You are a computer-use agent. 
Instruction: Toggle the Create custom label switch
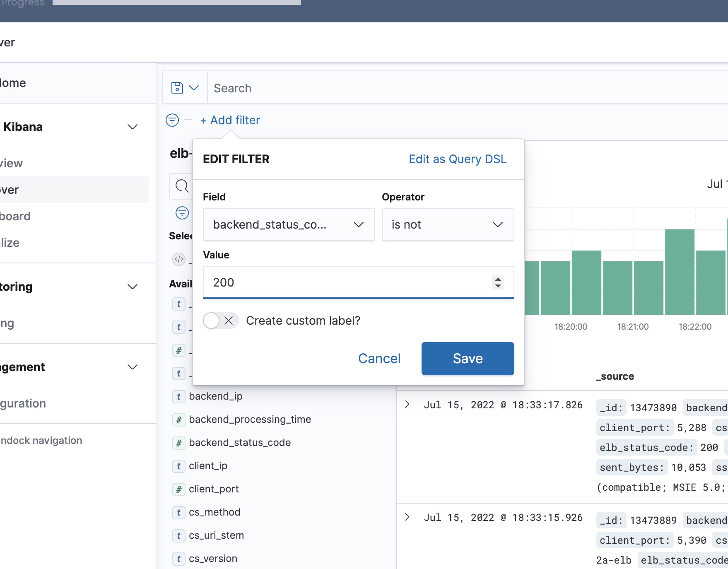click(x=221, y=321)
